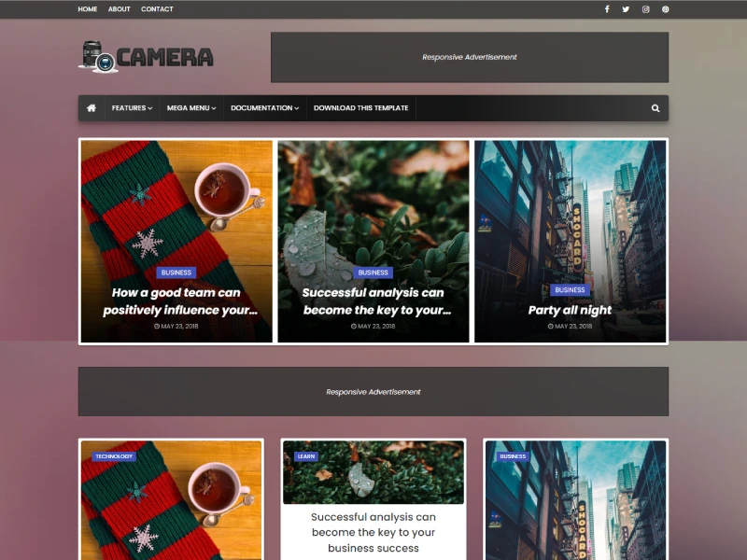The image size is (747, 560).
Task: Open the Responsive Advertisement banner below the slider
Action: click(373, 391)
